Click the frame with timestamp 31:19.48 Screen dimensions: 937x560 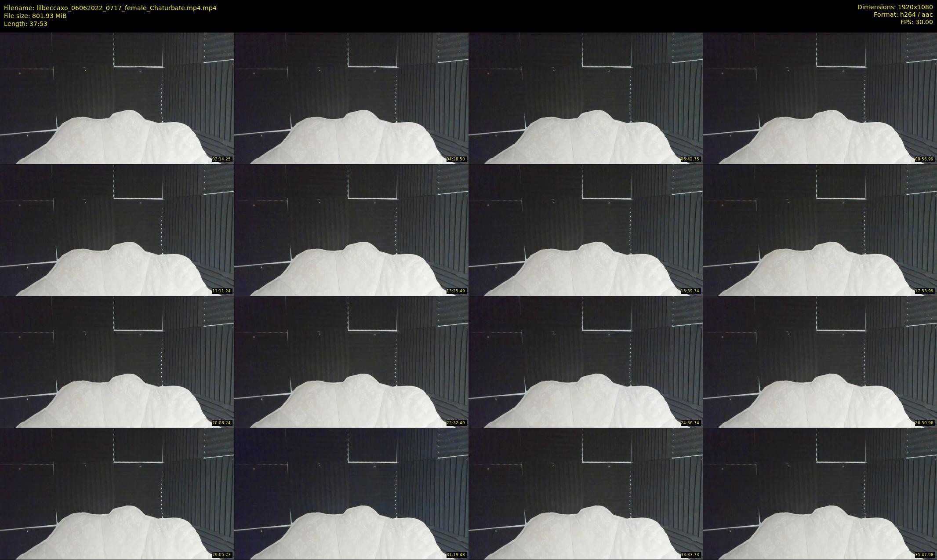[351, 494]
